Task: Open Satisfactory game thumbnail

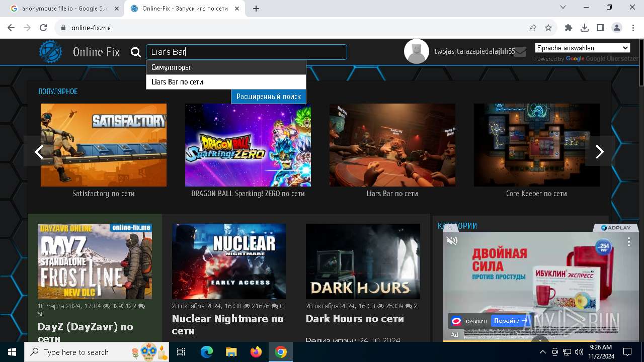Action: tap(104, 145)
